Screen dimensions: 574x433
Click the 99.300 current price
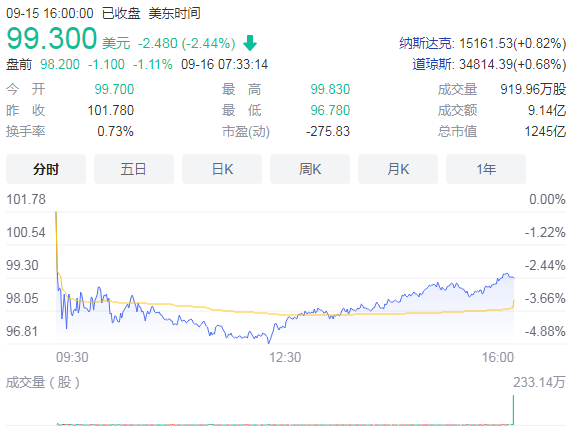(x=52, y=38)
